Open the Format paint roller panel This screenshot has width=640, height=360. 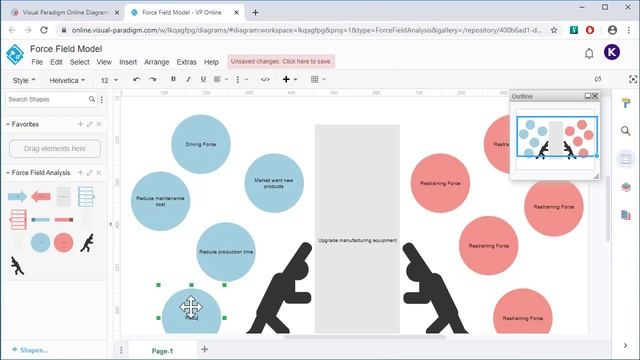point(626,103)
